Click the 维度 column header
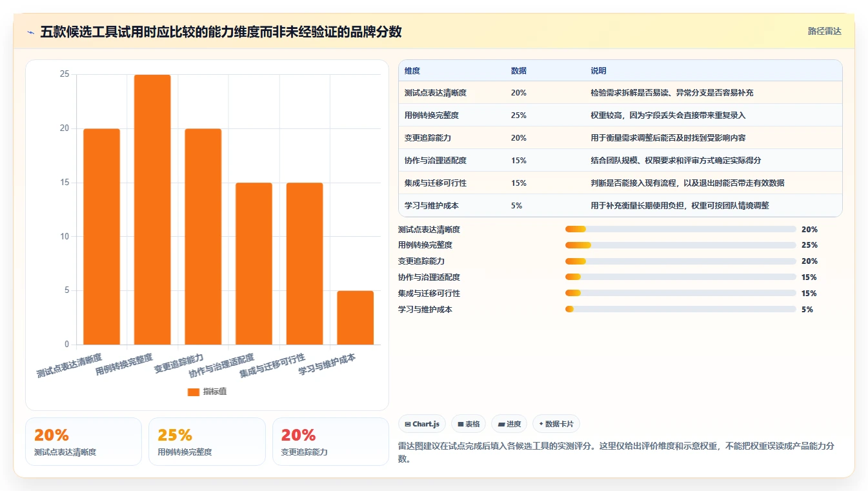 coord(412,70)
